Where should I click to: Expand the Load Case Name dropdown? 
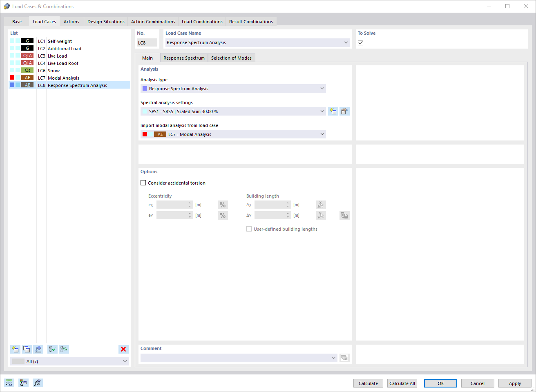coord(346,42)
